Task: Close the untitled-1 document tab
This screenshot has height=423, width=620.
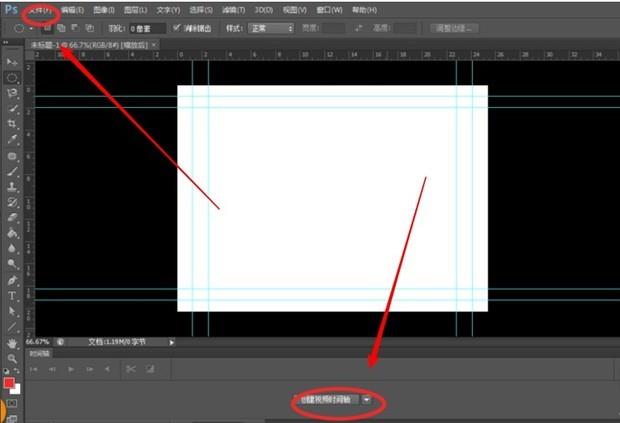Action: [x=154, y=45]
